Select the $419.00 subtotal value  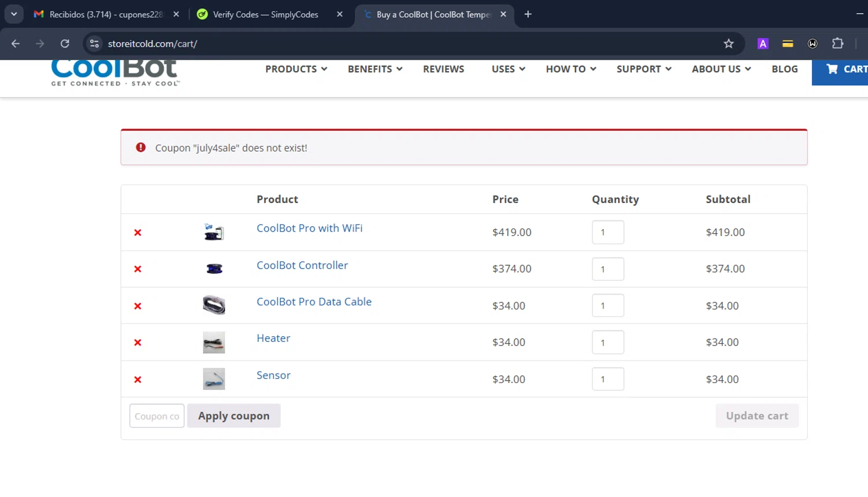(725, 232)
